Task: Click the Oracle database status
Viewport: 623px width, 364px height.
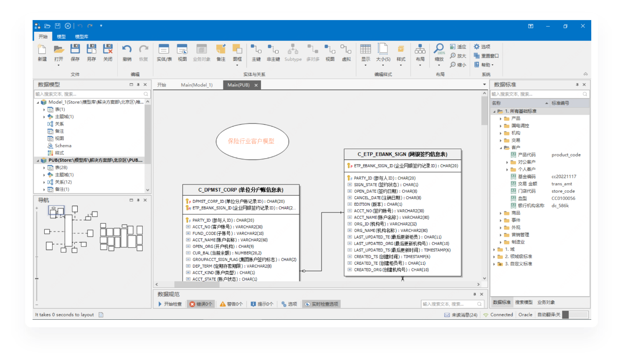Action: coord(525,315)
